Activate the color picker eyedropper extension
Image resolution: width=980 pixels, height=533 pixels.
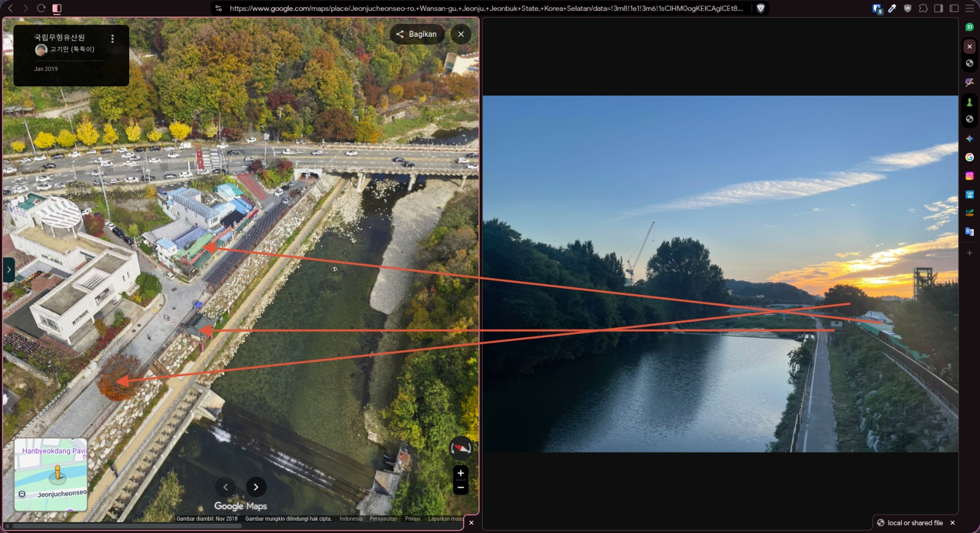click(x=892, y=9)
